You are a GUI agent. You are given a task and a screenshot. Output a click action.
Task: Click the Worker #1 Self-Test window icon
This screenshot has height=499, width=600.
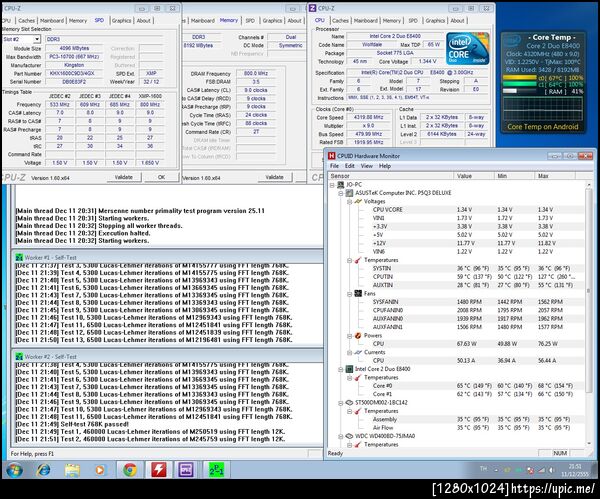coord(19,258)
